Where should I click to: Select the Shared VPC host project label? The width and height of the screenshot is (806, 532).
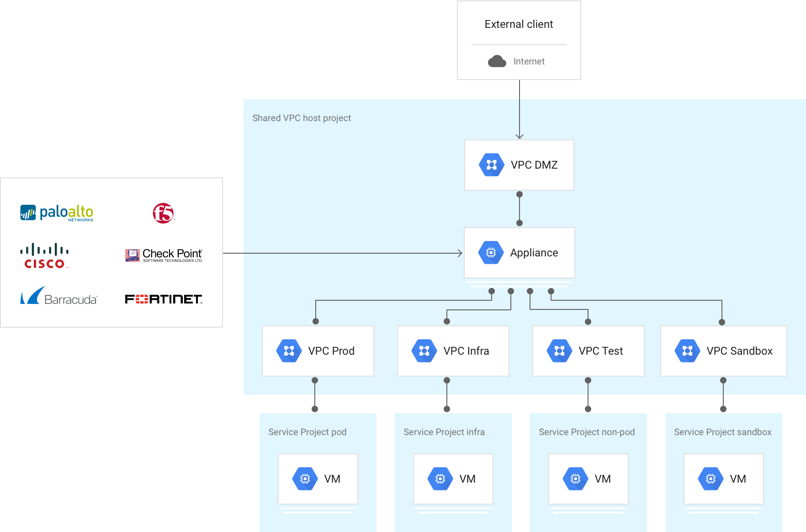click(x=302, y=118)
